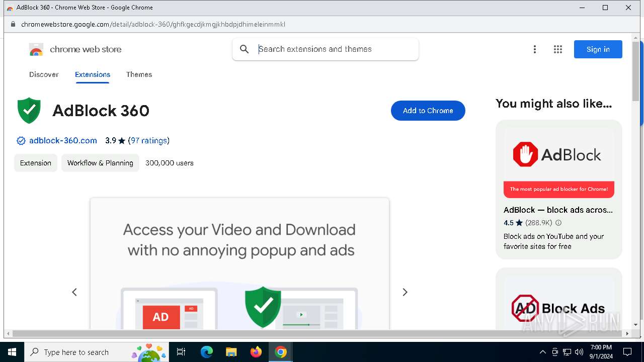Show previous screenshot with left arrow
The height and width of the screenshot is (362, 644).
[x=74, y=292]
